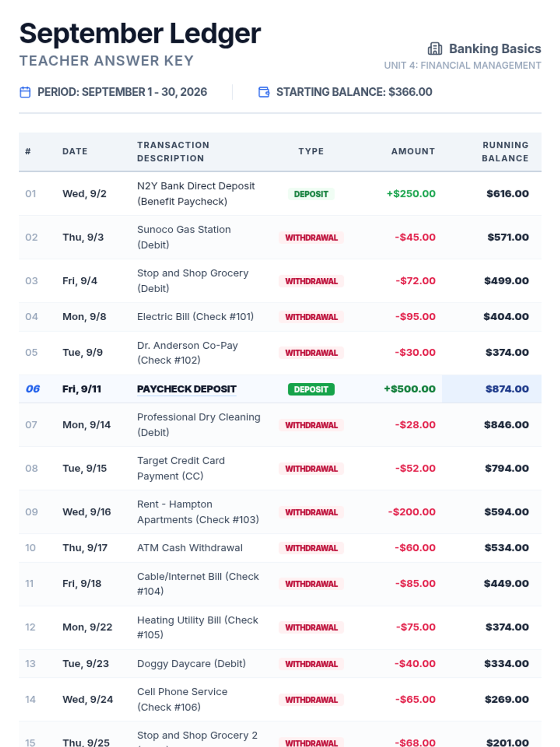Select the underlined PAYCHECK DEPOSIT description
The height and width of the screenshot is (747, 560).
point(187,389)
